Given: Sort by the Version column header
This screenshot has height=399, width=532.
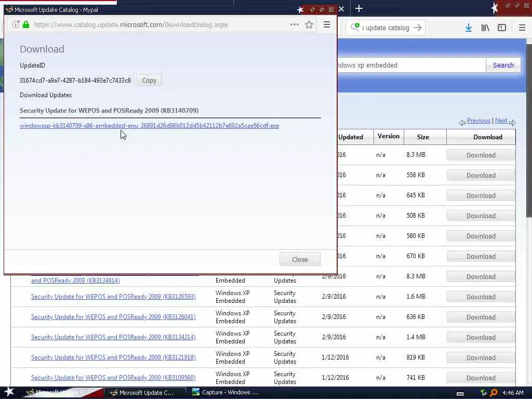Looking at the screenshot, I should (x=389, y=137).
